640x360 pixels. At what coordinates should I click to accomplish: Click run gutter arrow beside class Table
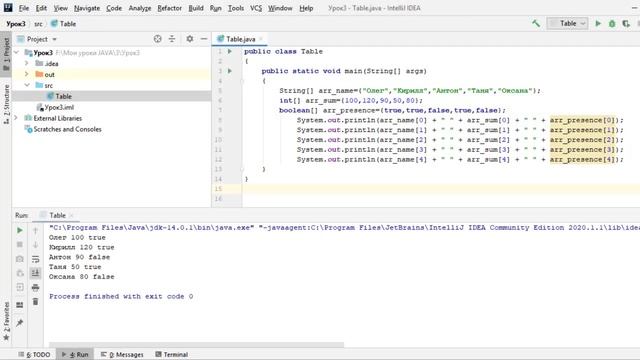[230, 51]
